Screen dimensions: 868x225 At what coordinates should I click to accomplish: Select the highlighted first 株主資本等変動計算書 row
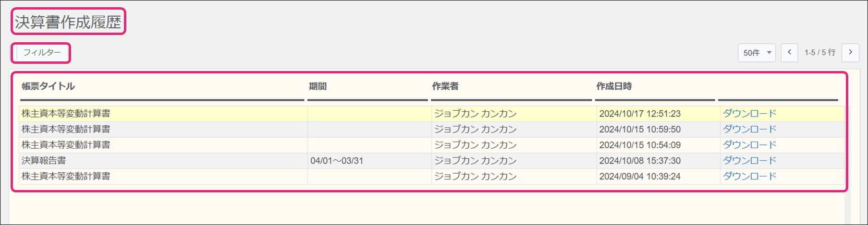pyautogui.click(x=431, y=114)
